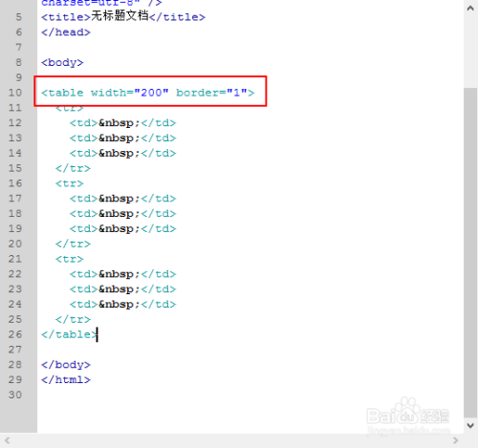The width and height of the screenshot is (478, 448).
Task: Click line number 9 in the gutter
Action: [x=18, y=77]
